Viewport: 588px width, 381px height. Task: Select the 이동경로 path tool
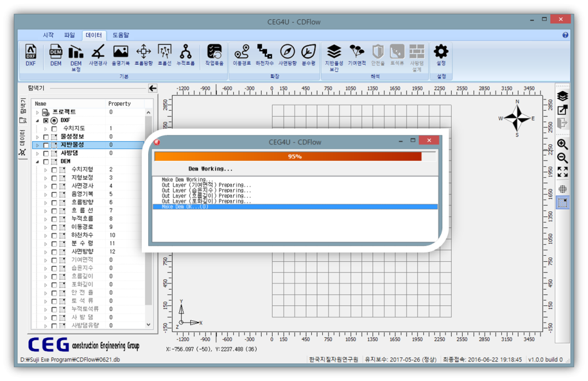click(242, 55)
